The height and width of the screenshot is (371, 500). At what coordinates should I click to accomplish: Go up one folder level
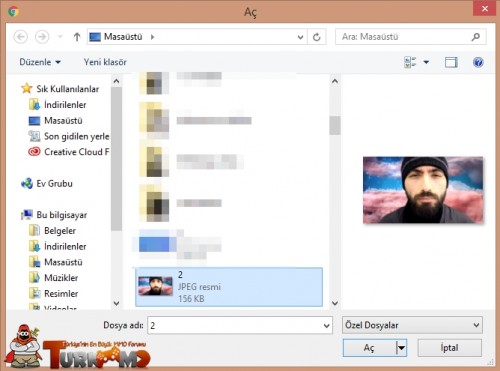click(77, 37)
